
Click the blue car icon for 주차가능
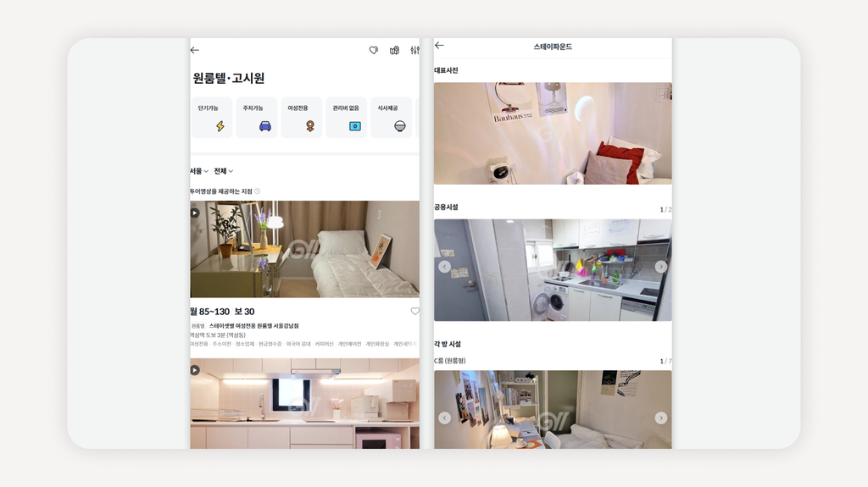pyautogui.click(x=265, y=126)
